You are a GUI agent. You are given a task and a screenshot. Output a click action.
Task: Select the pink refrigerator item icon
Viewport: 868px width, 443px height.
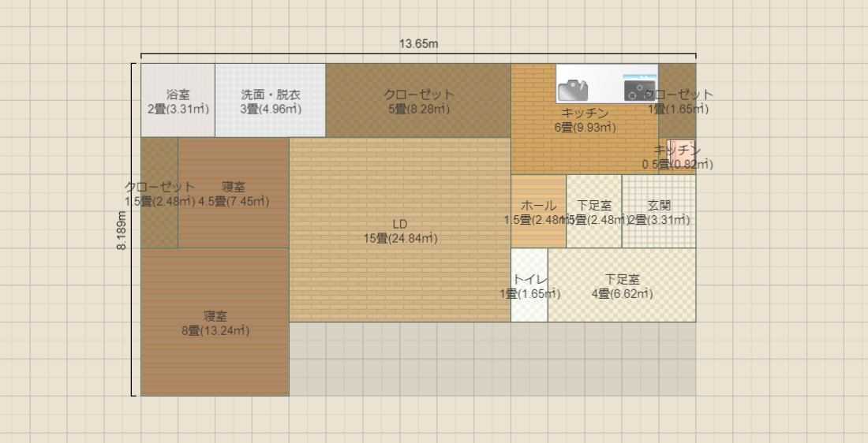click(680, 153)
